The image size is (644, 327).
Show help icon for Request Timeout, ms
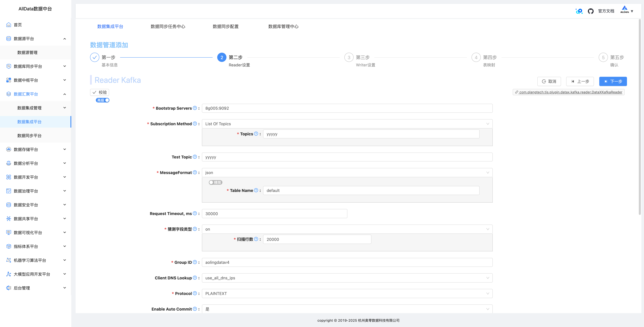click(x=195, y=213)
